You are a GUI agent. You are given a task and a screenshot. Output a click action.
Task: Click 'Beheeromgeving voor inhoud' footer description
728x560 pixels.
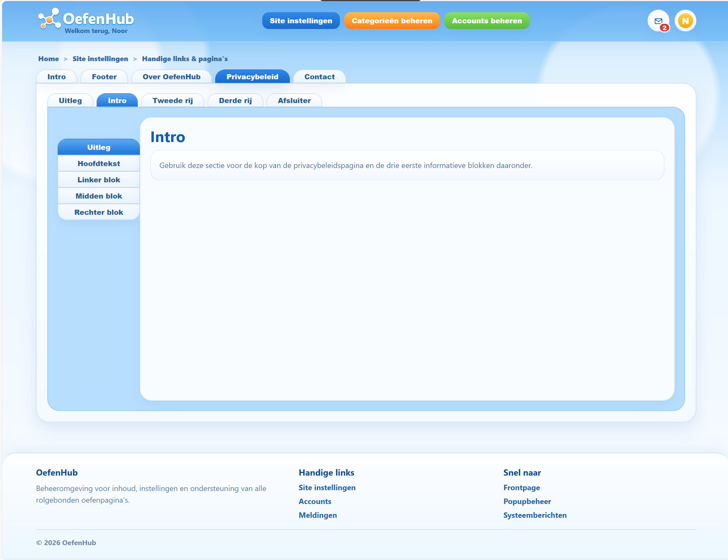151,494
